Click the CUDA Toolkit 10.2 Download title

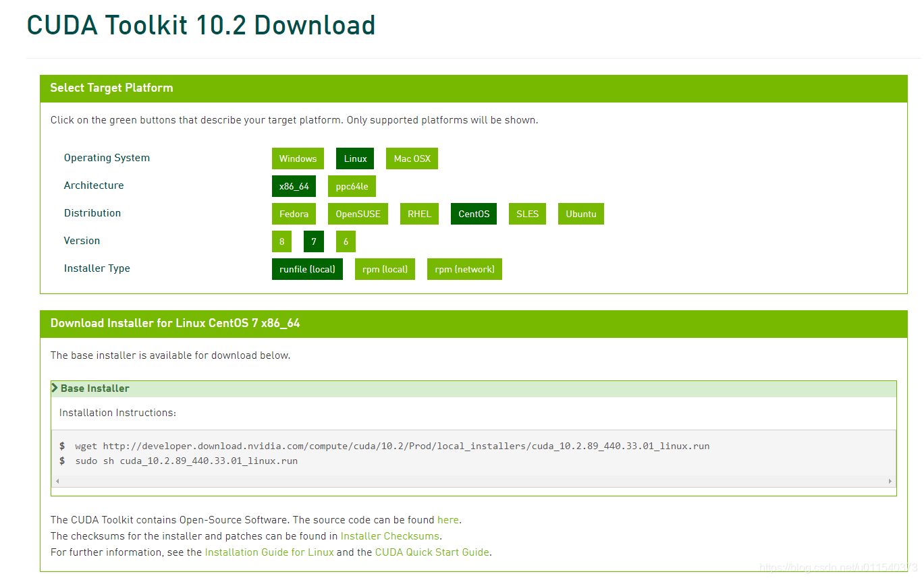(x=201, y=26)
